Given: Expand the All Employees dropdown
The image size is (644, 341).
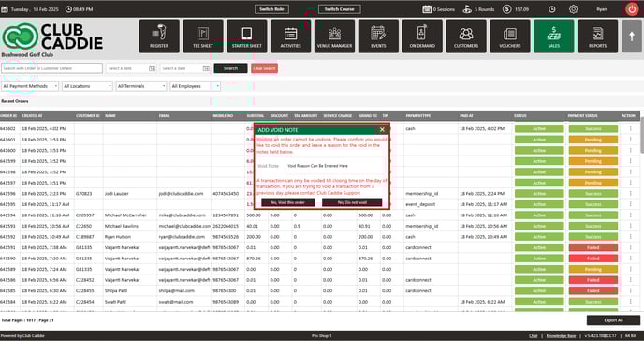Looking at the screenshot, I should pos(195,86).
